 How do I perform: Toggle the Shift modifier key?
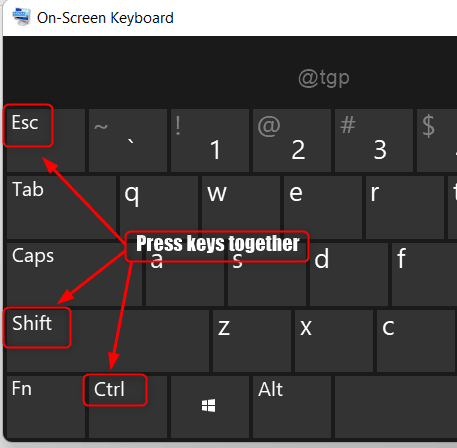108,341
